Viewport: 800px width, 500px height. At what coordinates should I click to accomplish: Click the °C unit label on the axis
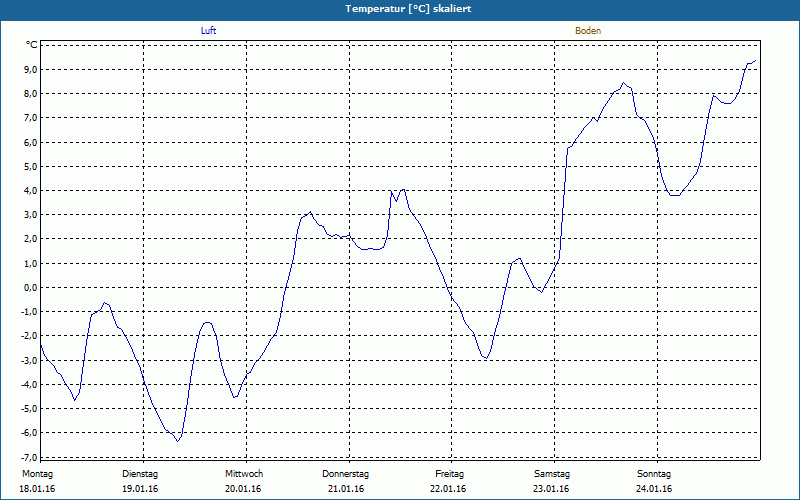point(32,45)
